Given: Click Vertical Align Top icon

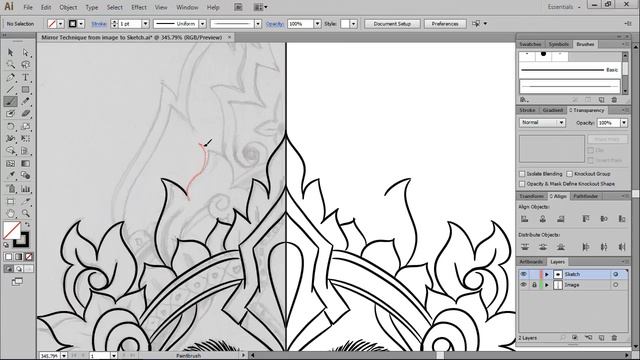Looking at the screenshot, I should pos(586,219).
